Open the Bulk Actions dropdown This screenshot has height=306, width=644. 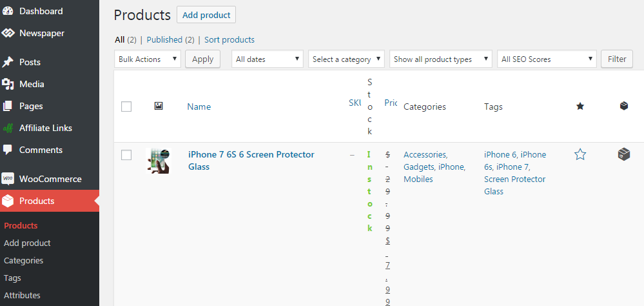point(148,59)
